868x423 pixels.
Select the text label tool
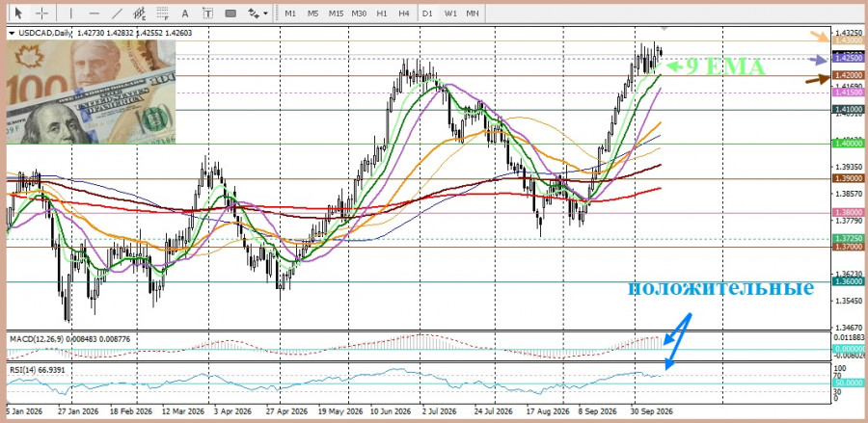coord(207,13)
